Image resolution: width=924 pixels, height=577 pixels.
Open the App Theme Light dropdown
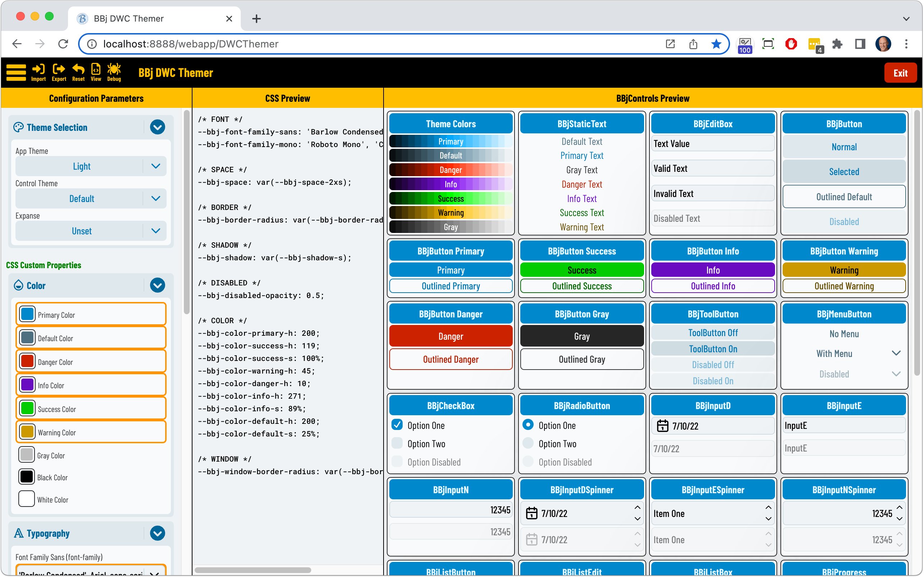point(91,166)
